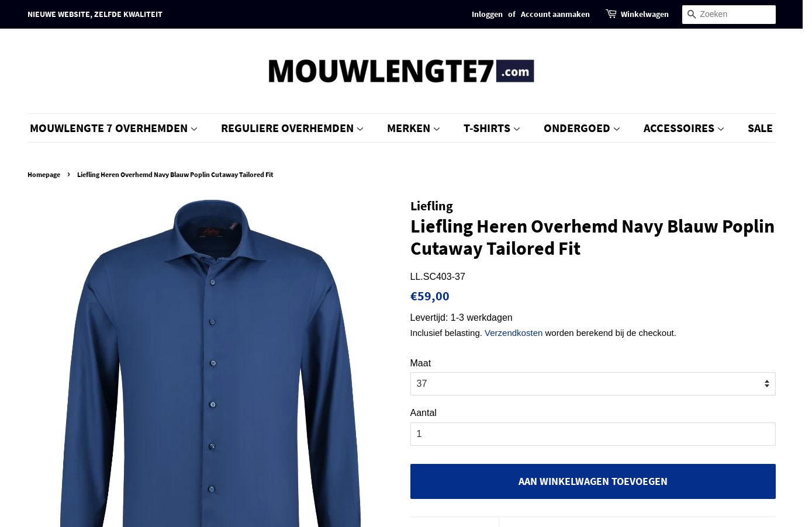Open the Verzendkosten link

[513, 332]
